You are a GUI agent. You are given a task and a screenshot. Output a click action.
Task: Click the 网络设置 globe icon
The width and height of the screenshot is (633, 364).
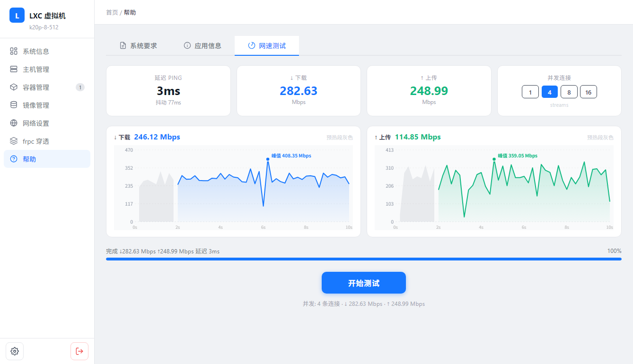(x=14, y=123)
